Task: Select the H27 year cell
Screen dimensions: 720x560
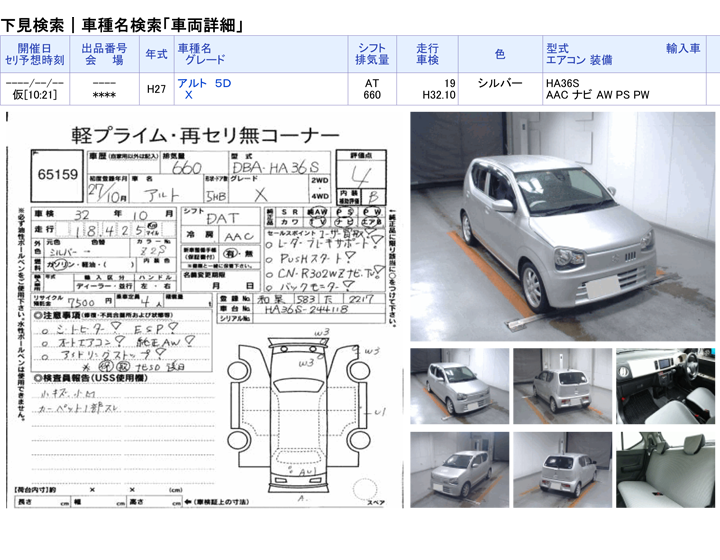Action: tap(157, 89)
